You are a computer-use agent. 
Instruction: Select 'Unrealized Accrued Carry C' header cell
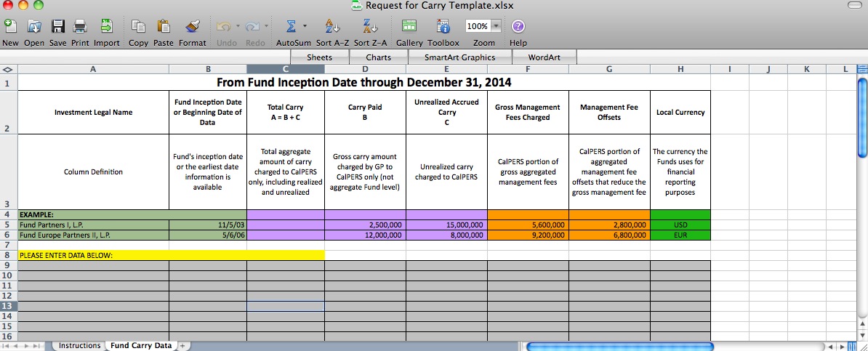coord(446,113)
